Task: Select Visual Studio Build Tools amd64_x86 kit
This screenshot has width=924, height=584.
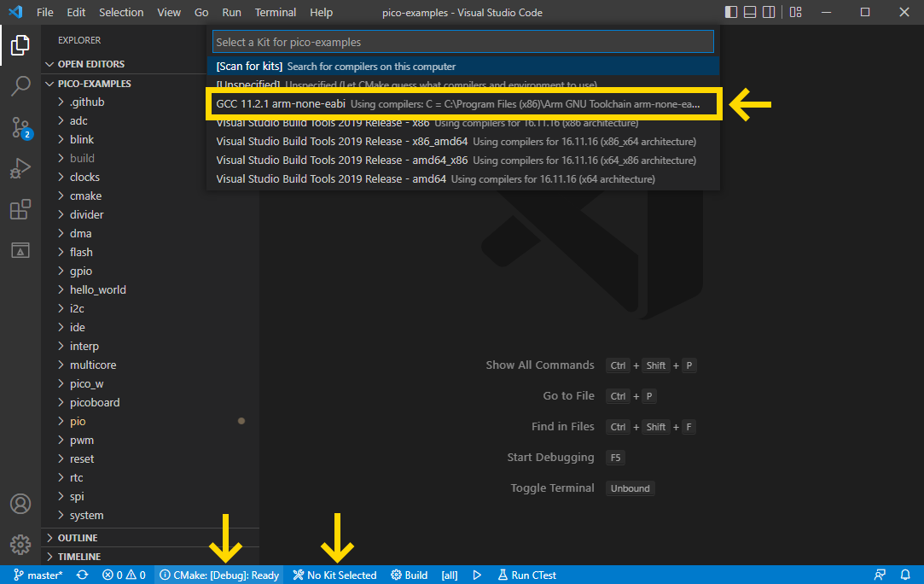Action: pyautogui.click(x=463, y=161)
